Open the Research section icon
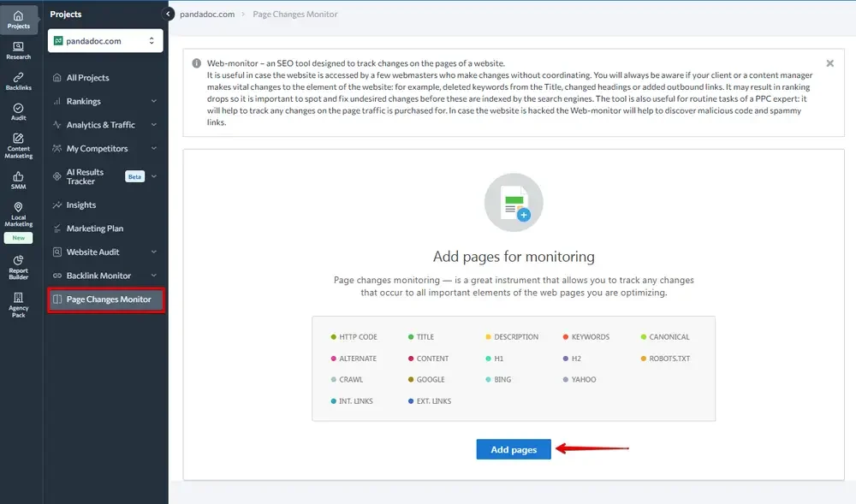856x504 pixels. (x=19, y=47)
